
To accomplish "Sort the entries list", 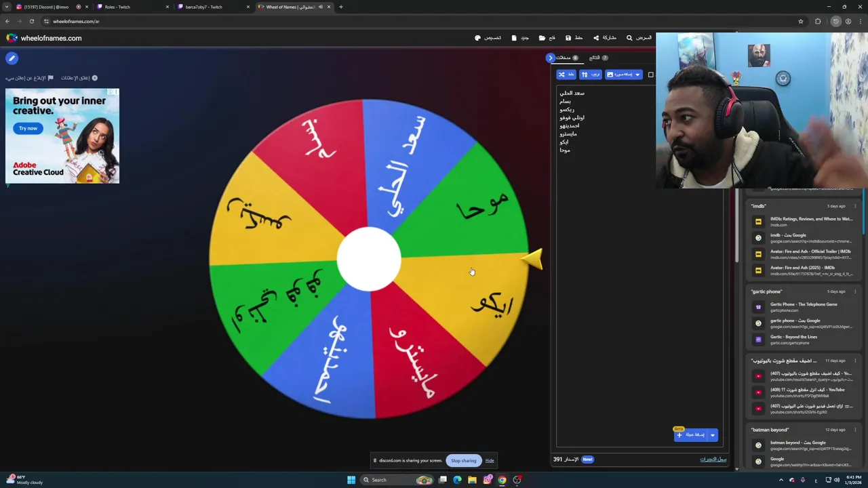I will coord(590,75).
